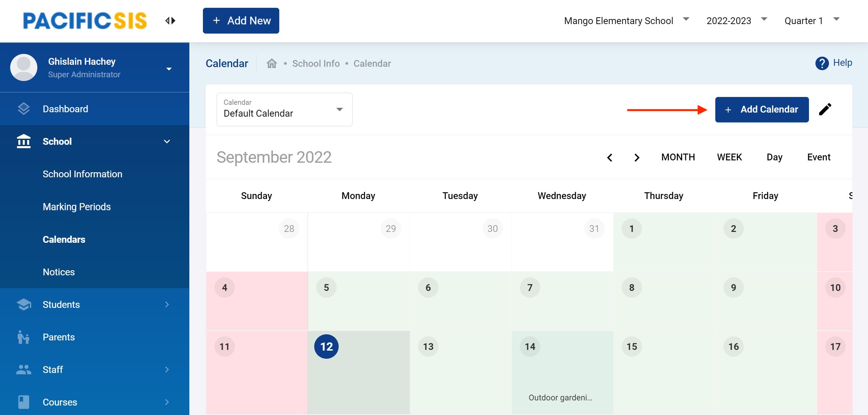
Task: Open the Mango Elementary School selector
Action: pyautogui.click(x=626, y=21)
